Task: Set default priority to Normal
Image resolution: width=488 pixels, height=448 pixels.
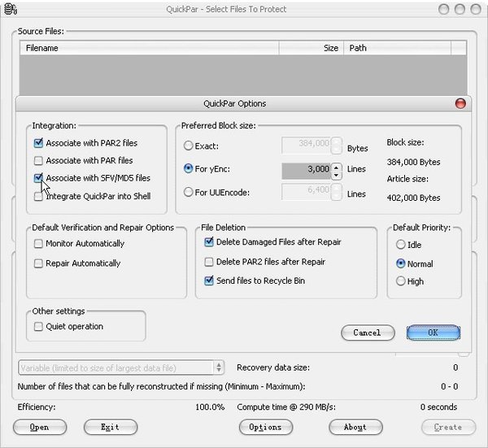Action: (x=400, y=263)
